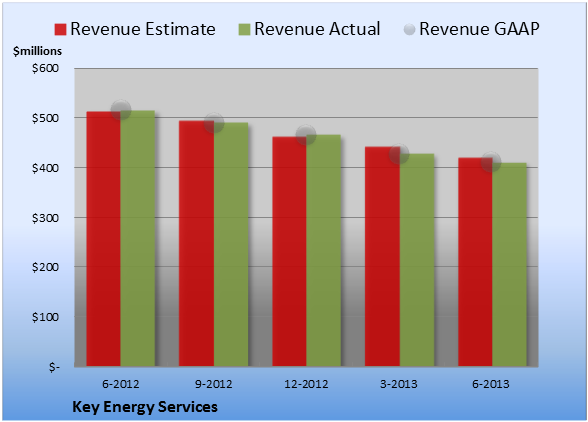The width and height of the screenshot is (588, 422).
Task: Click the gray Revenue GAAP legend marker
Action: point(410,29)
